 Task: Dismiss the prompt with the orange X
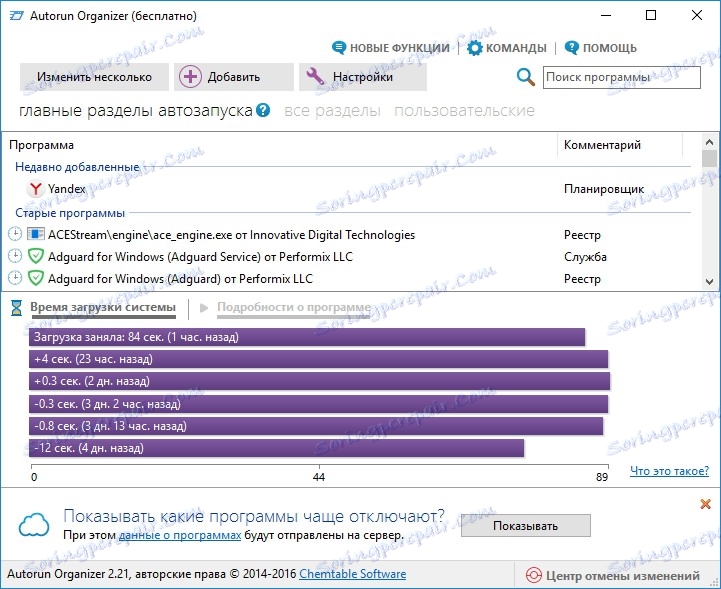[705, 504]
